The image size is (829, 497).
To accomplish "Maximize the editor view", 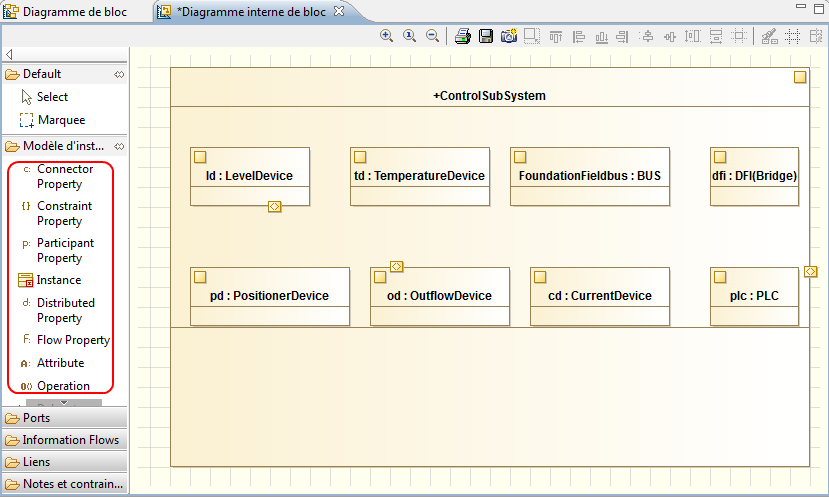I will (819, 8).
